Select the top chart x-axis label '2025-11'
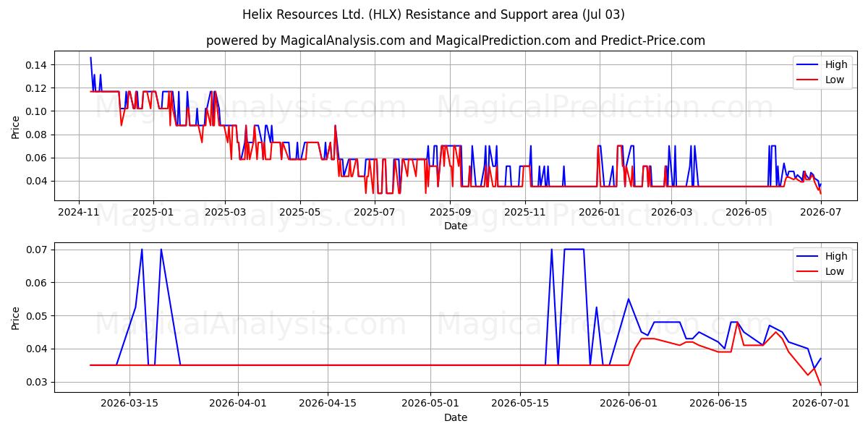 (525, 212)
